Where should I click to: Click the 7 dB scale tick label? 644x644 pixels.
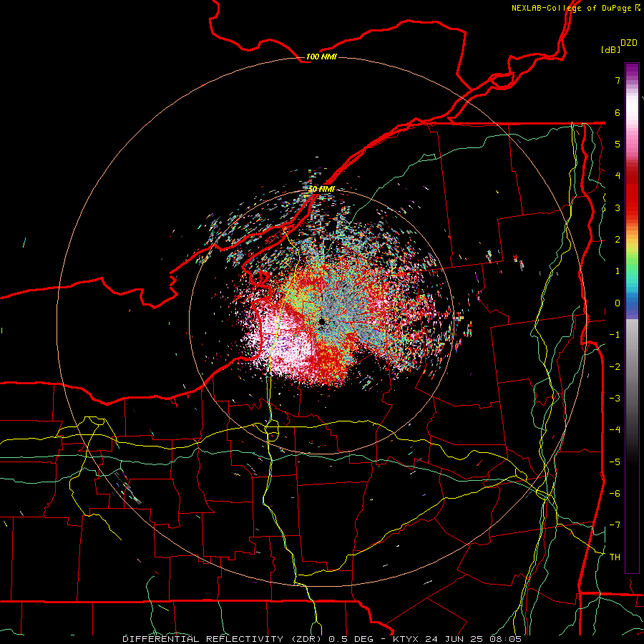pos(618,80)
